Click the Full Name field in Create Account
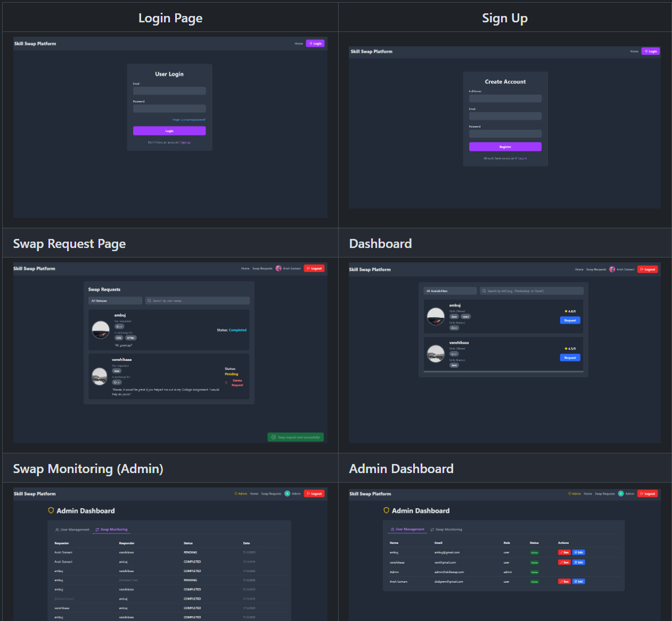Image resolution: width=672 pixels, height=621 pixels. coord(505,98)
